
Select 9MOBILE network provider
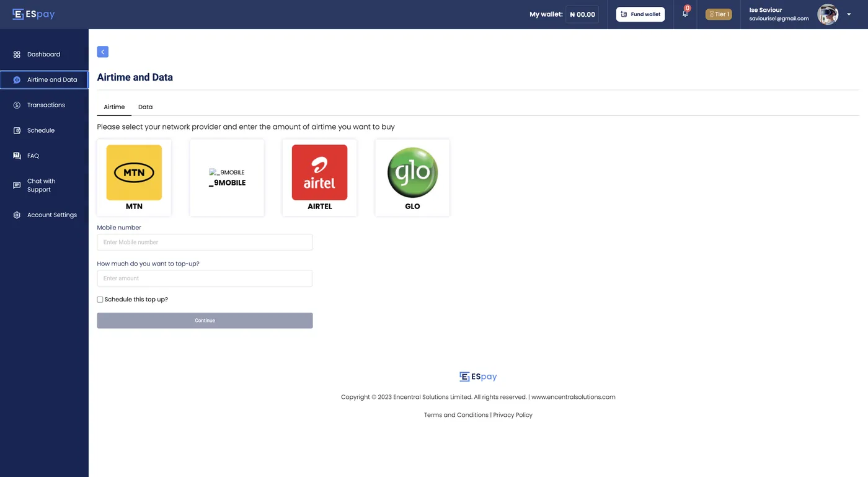pos(227,177)
